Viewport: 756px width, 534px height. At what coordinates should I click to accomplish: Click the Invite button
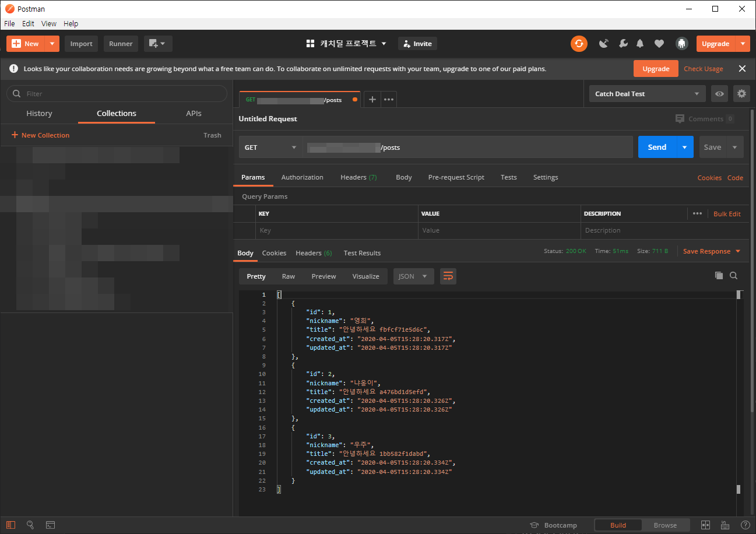click(x=417, y=44)
